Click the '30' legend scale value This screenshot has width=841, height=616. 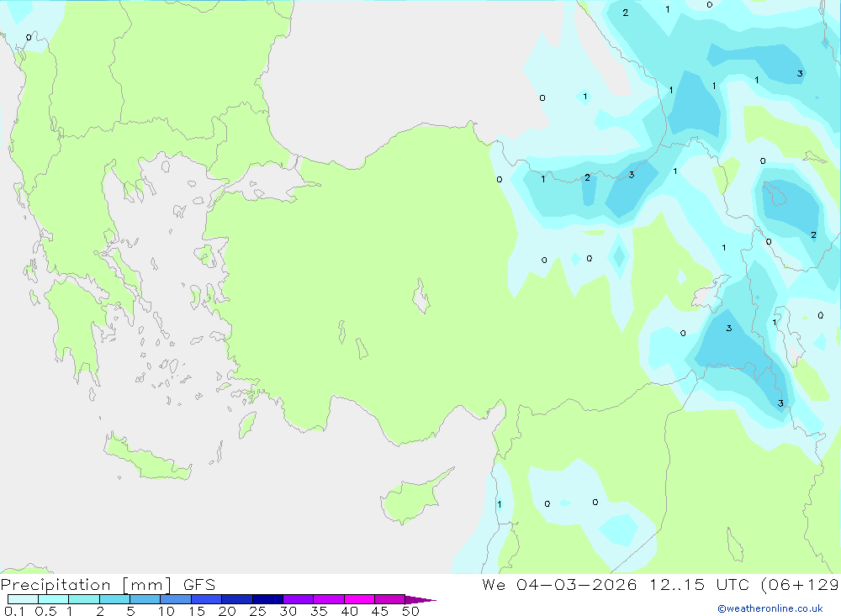(x=288, y=611)
